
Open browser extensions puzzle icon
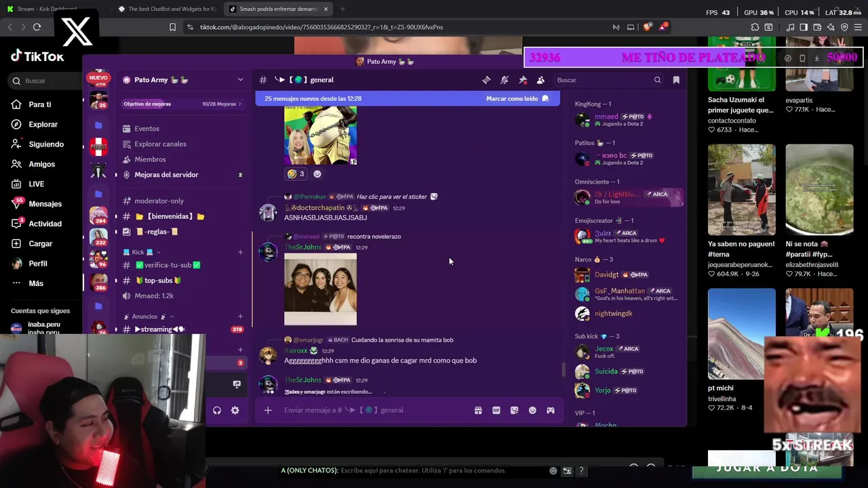(755, 27)
